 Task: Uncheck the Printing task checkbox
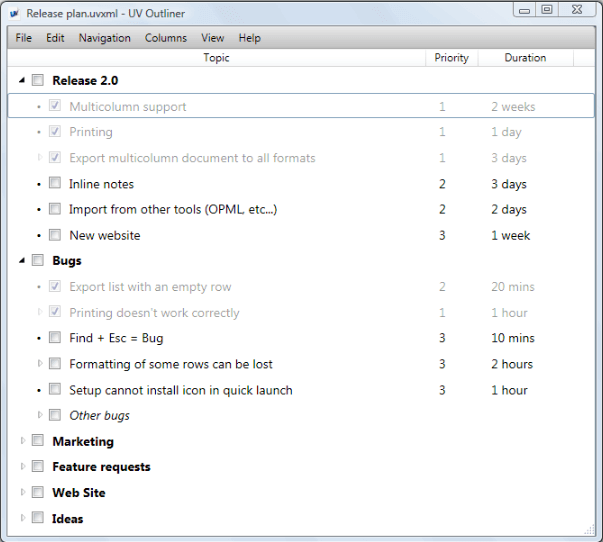coord(55,132)
